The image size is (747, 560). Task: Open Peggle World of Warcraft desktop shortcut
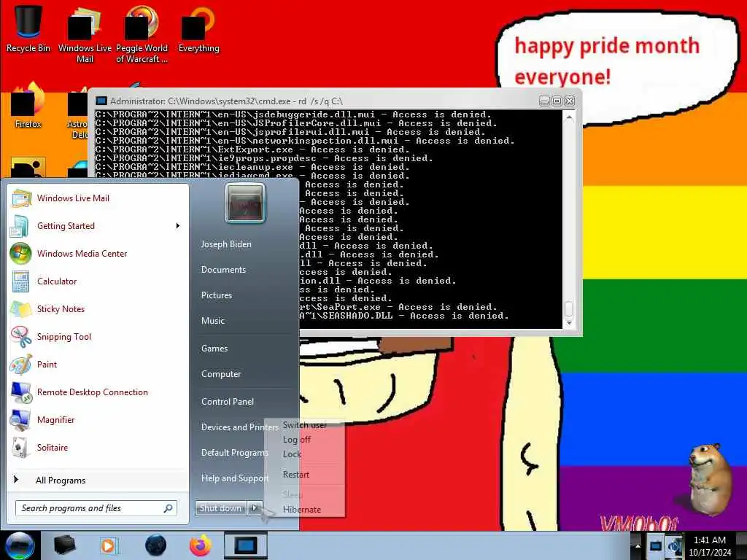142,34
